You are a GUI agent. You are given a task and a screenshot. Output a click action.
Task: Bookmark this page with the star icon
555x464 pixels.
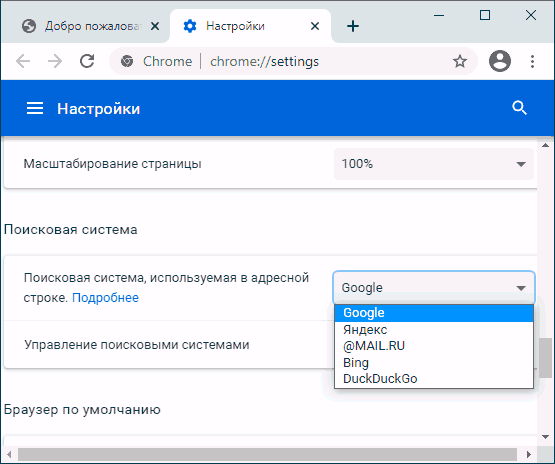pyautogui.click(x=460, y=61)
